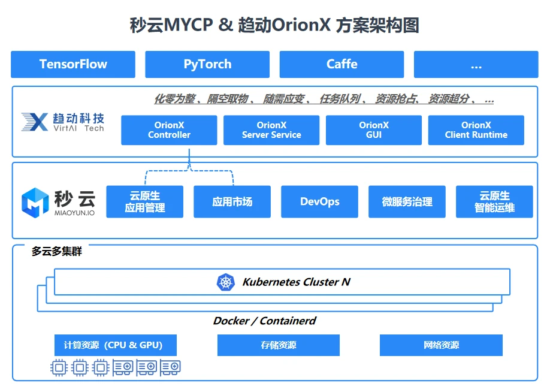
Task: Select the Caffe box
Action: [x=342, y=64]
